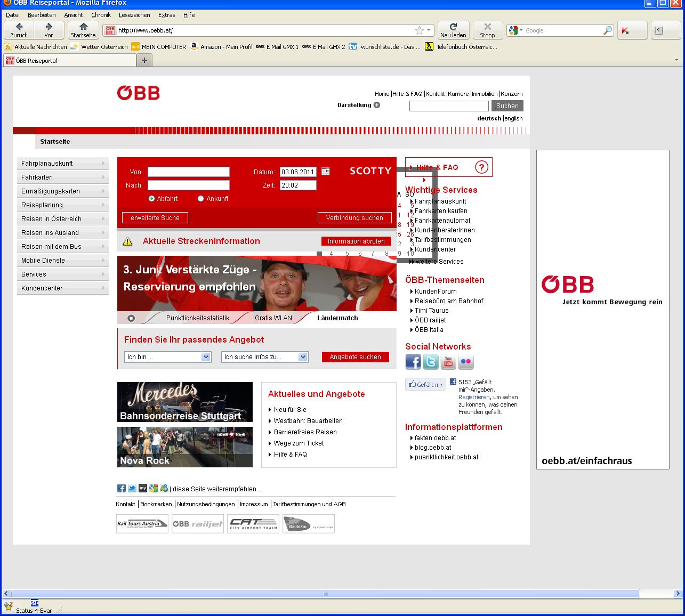
Task: Switch to the Gratis WLAN banner tab
Action: [273, 318]
